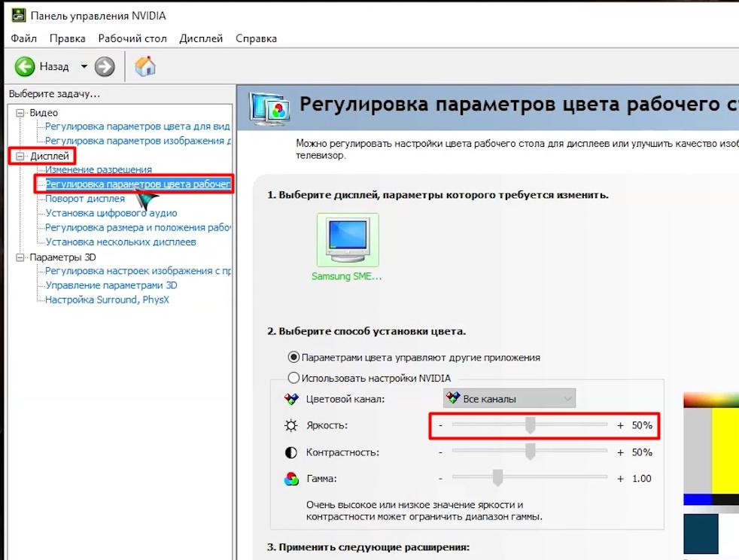Click the brightness sun icon
Viewport: 739px width, 560px height.
point(291,426)
